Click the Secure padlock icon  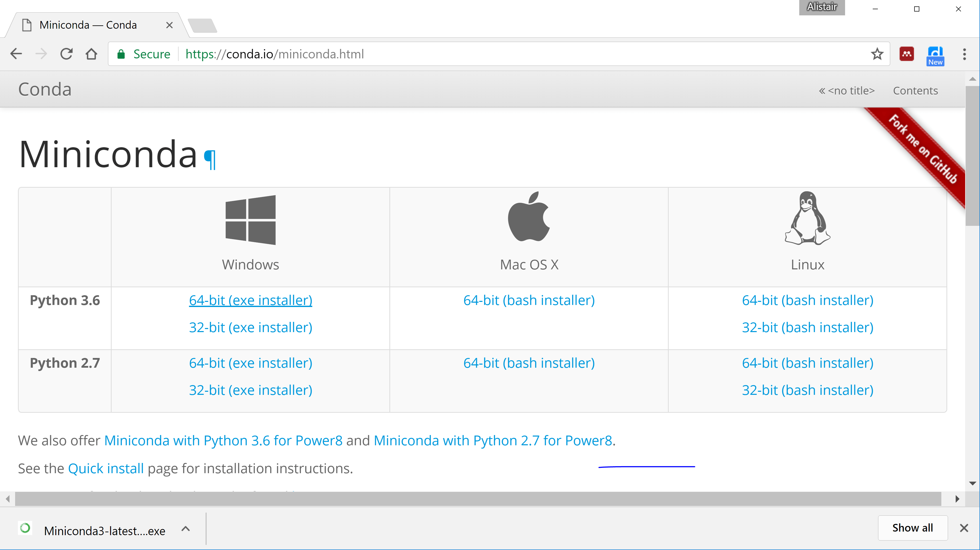[121, 54]
